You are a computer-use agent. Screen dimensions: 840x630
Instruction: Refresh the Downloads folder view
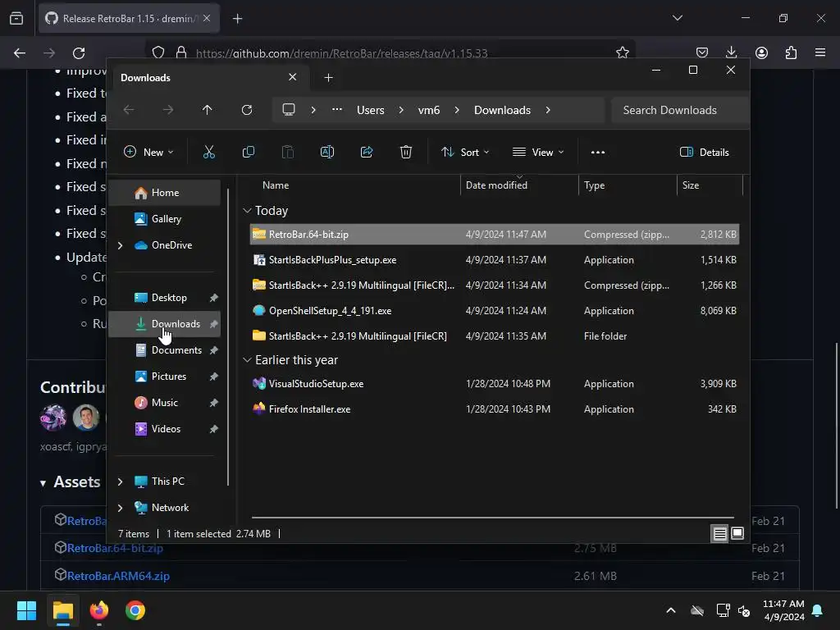[246, 110]
